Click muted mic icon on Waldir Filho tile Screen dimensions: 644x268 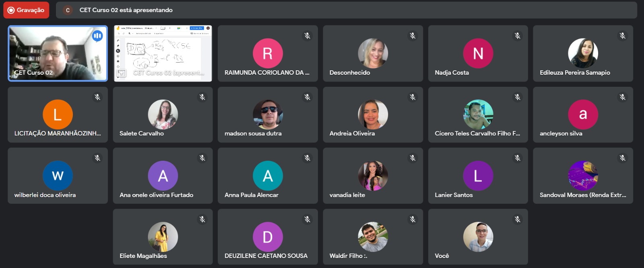click(413, 219)
